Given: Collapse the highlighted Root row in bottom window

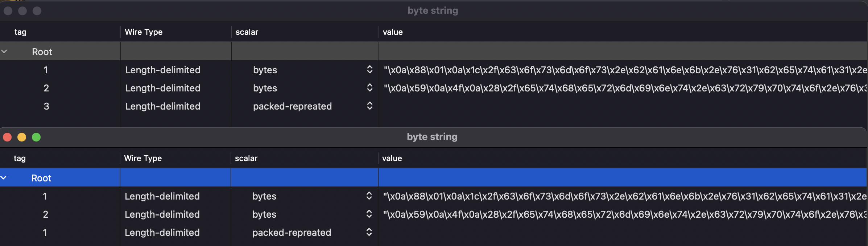Looking at the screenshot, I should (4, 178).
